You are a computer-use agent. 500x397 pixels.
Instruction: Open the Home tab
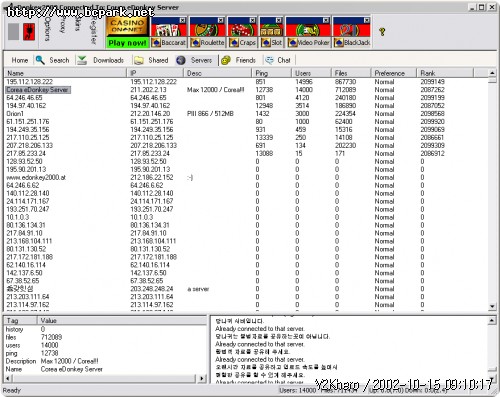[x=20, y=60]
